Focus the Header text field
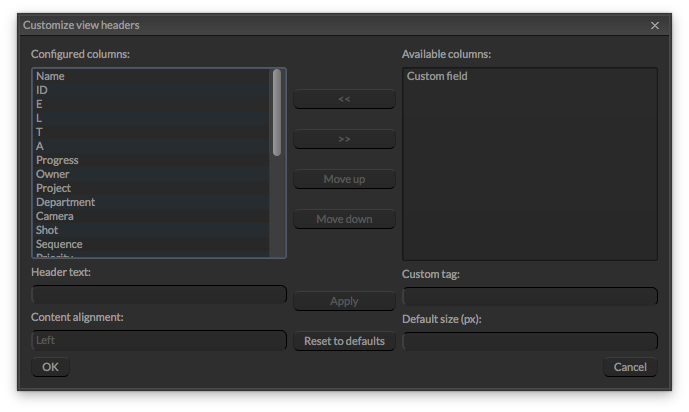The image size is (689, 412). point(159,294)
